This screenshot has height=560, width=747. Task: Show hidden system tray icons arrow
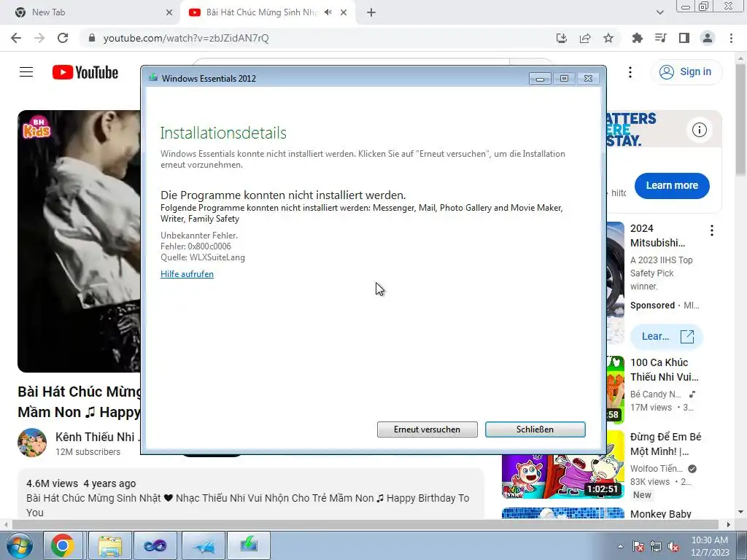[620, 546]
